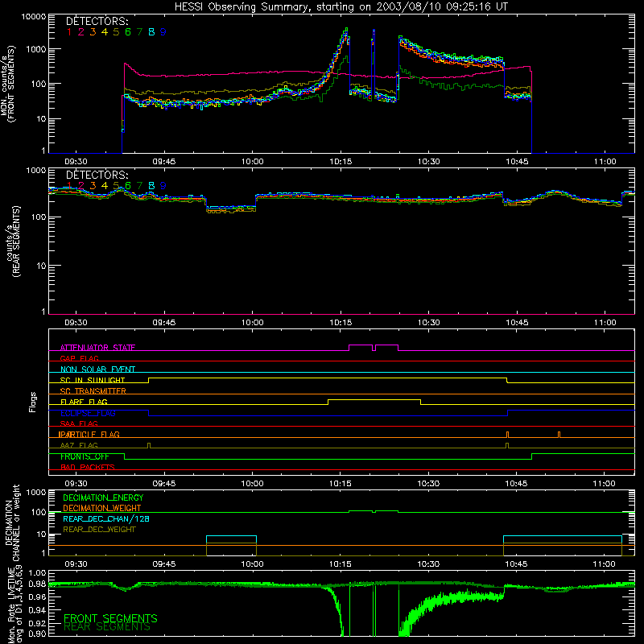The image size is (644, 644).
Task: Click 10:15 tick under the decimation plot
Action: point(340,564)
